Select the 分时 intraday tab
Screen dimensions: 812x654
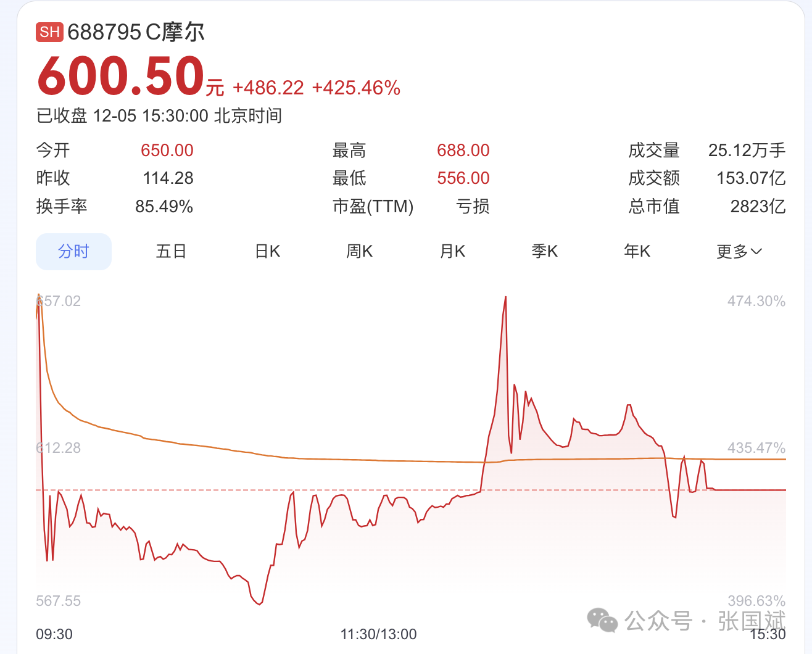coord(73,252)
